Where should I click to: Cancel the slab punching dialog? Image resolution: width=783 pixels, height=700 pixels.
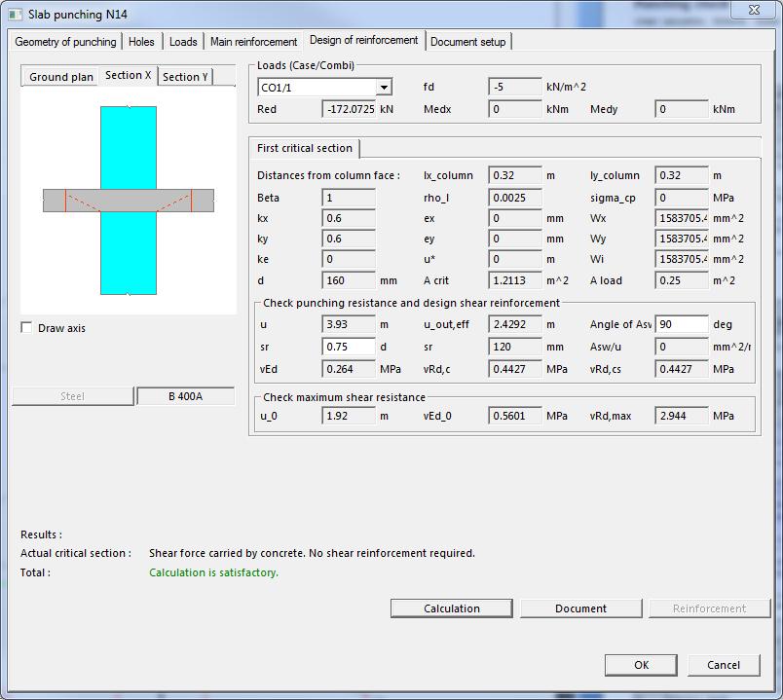724,665
